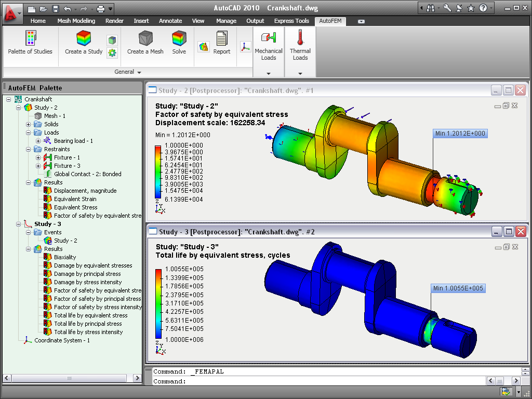This screenshot has width=532, height=399.
Task: Click the status bar tray icon at bottom right
Action: coord(506,392)
